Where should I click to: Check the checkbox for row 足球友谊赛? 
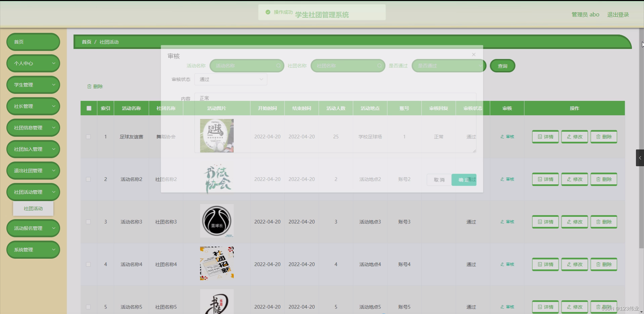88,137
